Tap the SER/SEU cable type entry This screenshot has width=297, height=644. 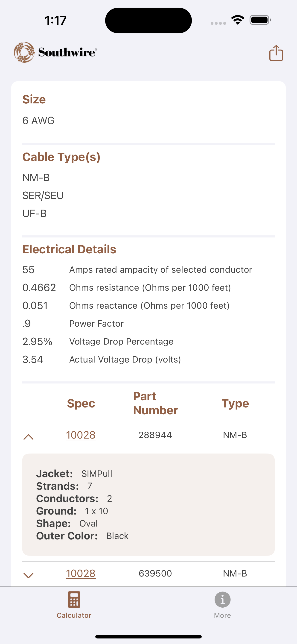coord(43,196)
